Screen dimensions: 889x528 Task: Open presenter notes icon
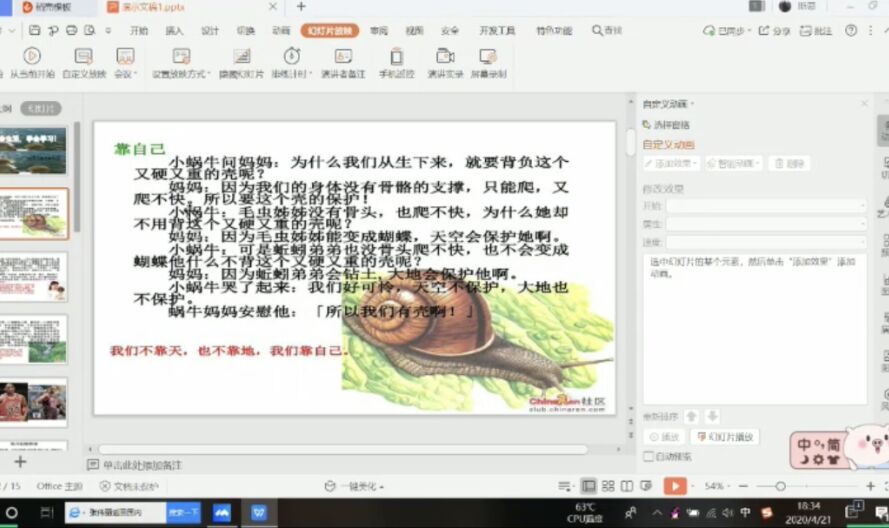(343, 57)
